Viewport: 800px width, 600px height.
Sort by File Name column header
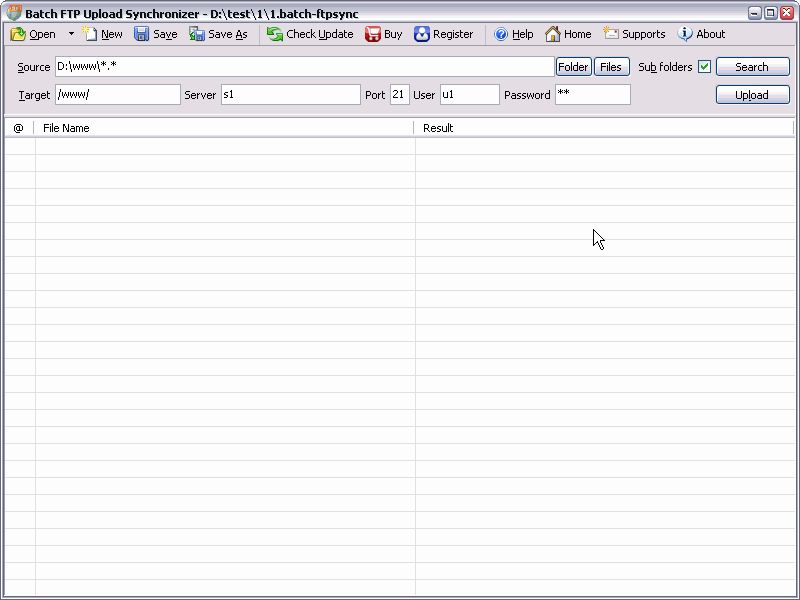coord(224,128)
